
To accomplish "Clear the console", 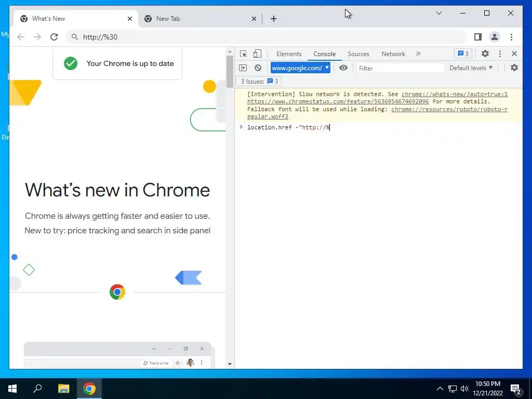I will pyautogui.click(x=258, y=68).
